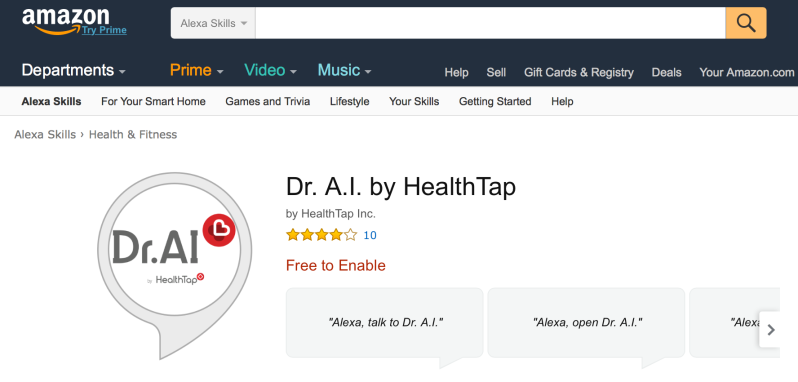Open the Deals link

coord(666,72)
